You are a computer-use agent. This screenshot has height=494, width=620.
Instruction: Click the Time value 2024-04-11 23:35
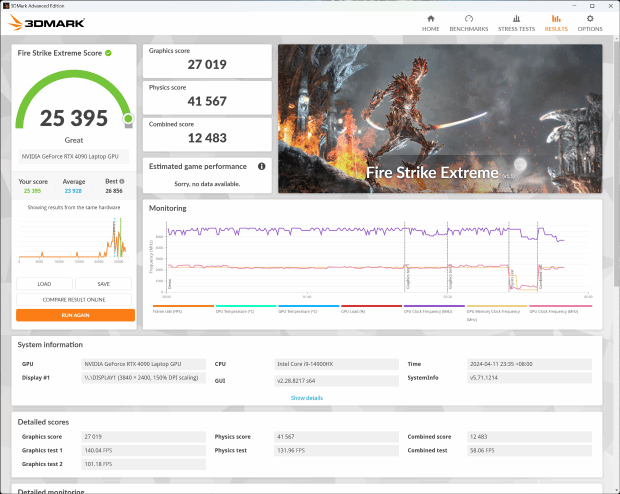click(529, 364)
